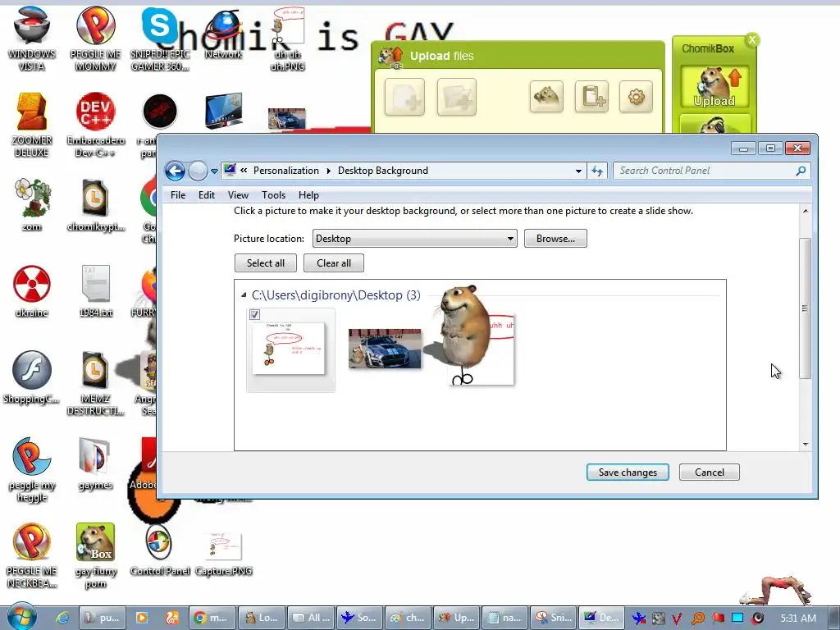Select the ukraine radiation desktop icon
The height and width of the screenshot is (630, 840).
point(32,291)
